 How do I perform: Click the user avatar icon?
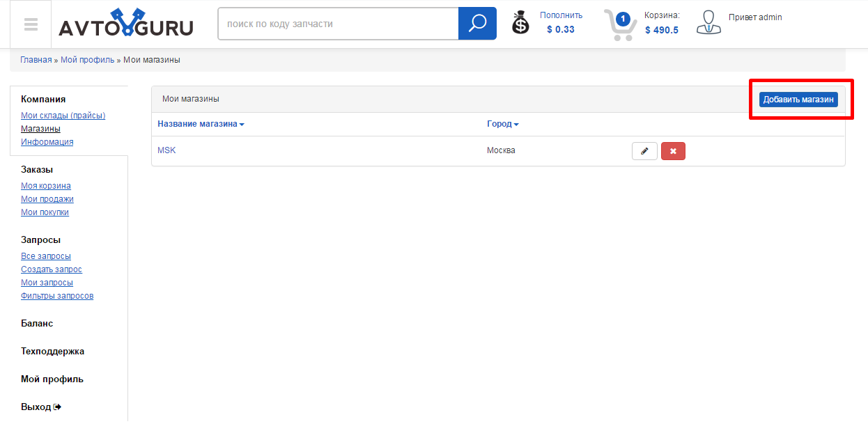tap(708, 23)
